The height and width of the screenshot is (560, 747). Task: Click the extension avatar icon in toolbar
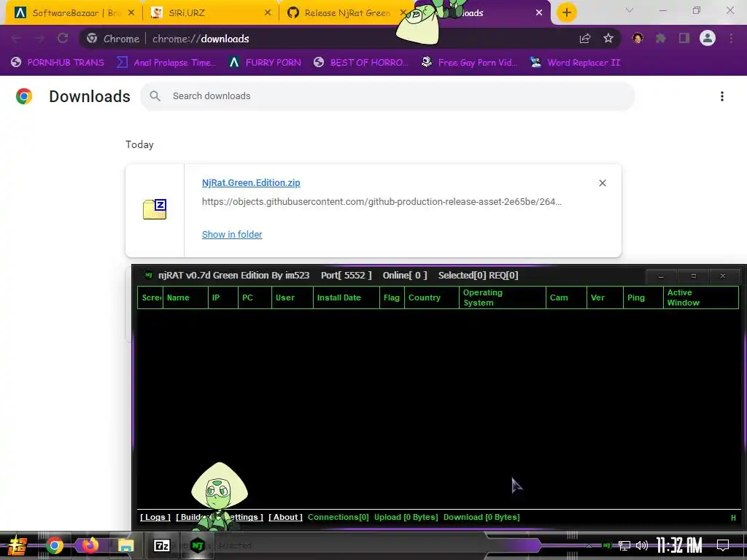pyautogui.click(x=638, y=38)
